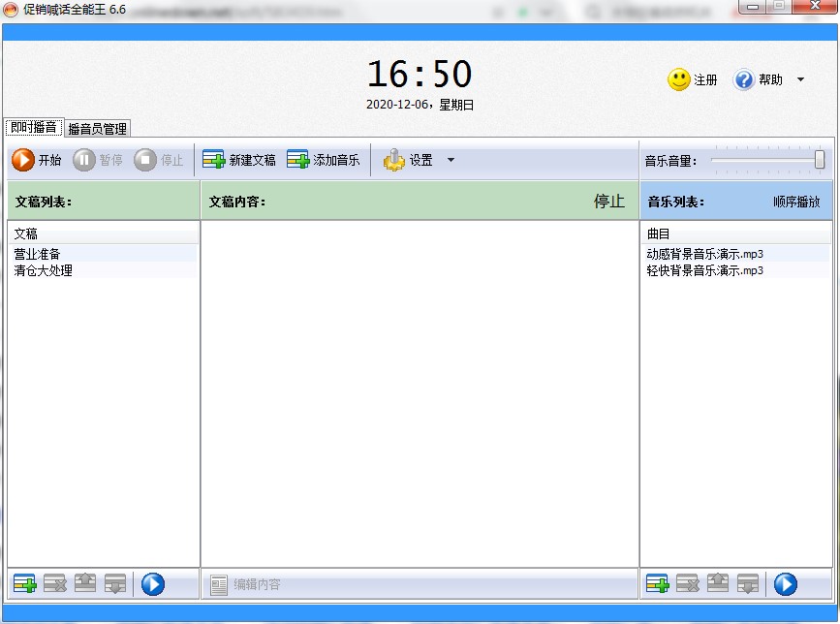Add script icon below script list

(x=24, y=584)
